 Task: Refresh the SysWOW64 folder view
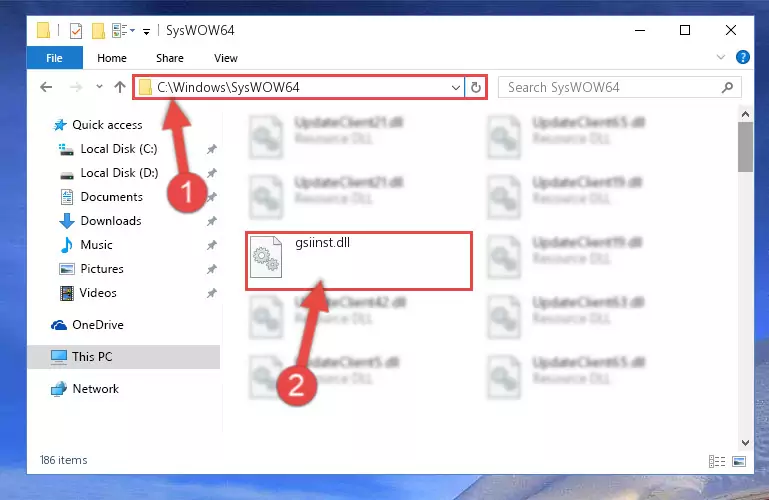click(476, 88)
